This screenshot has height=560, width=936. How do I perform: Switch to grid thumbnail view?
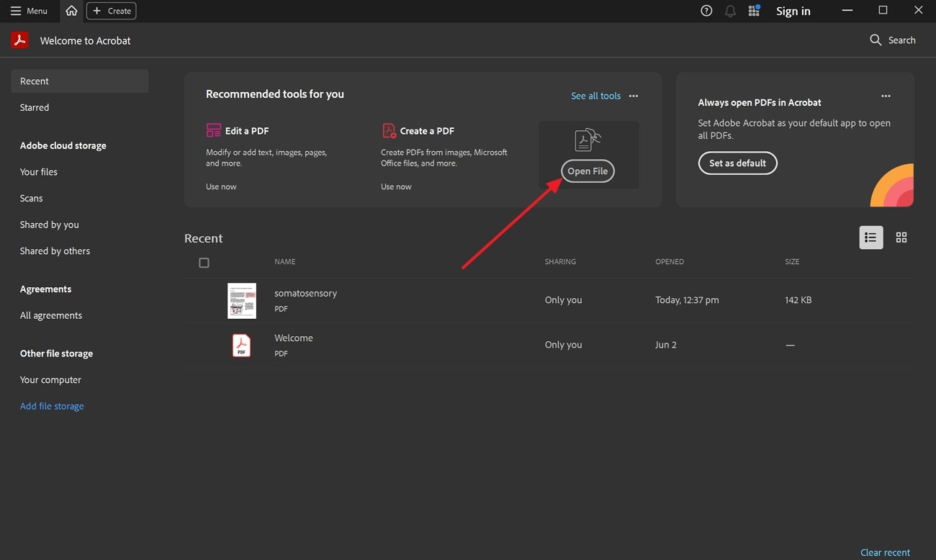pos(901,238)
